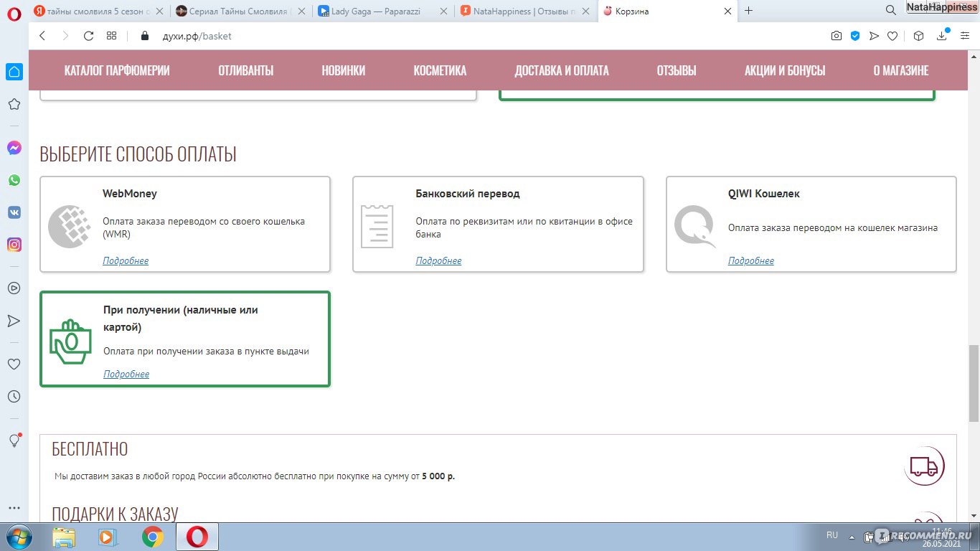Go back to the previous page

(42, 36)
